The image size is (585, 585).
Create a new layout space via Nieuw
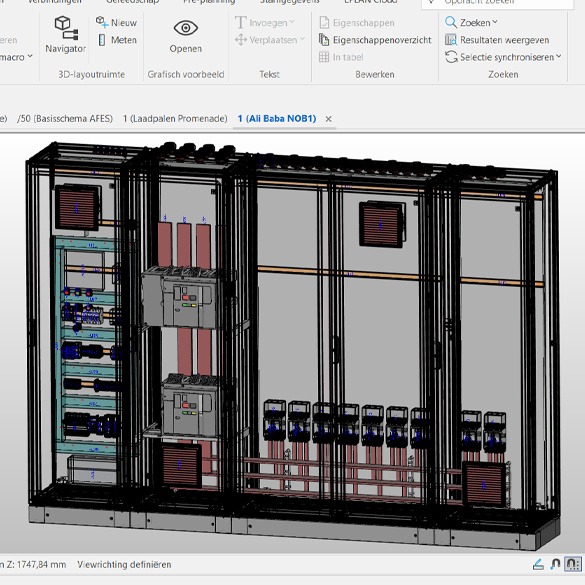tap(116, 22)
